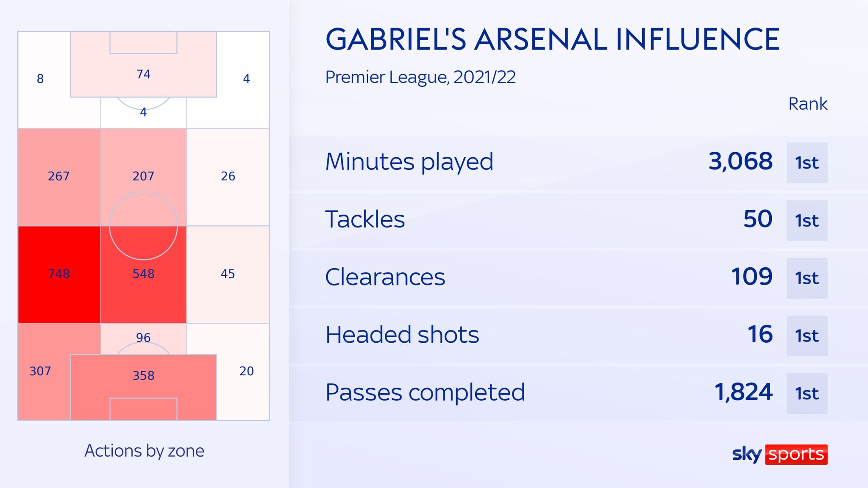Click Minutes played 1st rank badge
Image resolution: width=868 pixels, height=488 pixels.
[x=807, y=163]
